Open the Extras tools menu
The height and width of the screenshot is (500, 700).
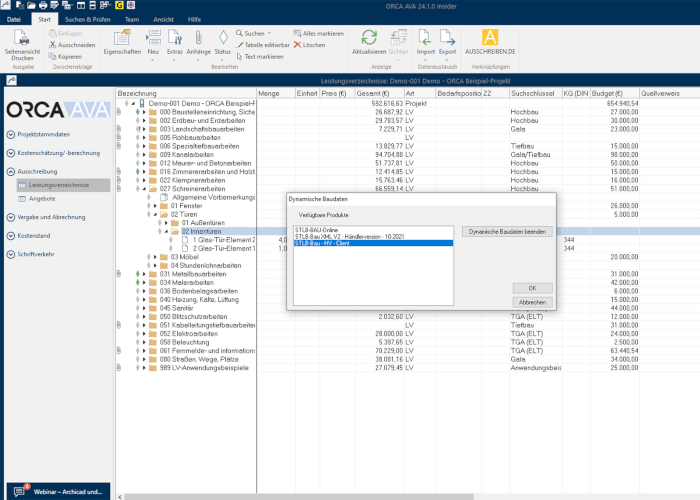(x=175, y=45)
